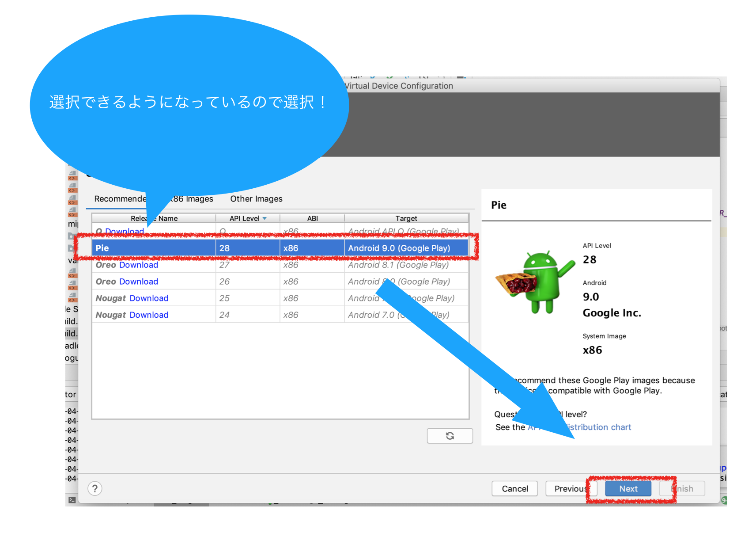Click the API level 27 cell
This screenshot has height=533, width=756.
(248, 265)
